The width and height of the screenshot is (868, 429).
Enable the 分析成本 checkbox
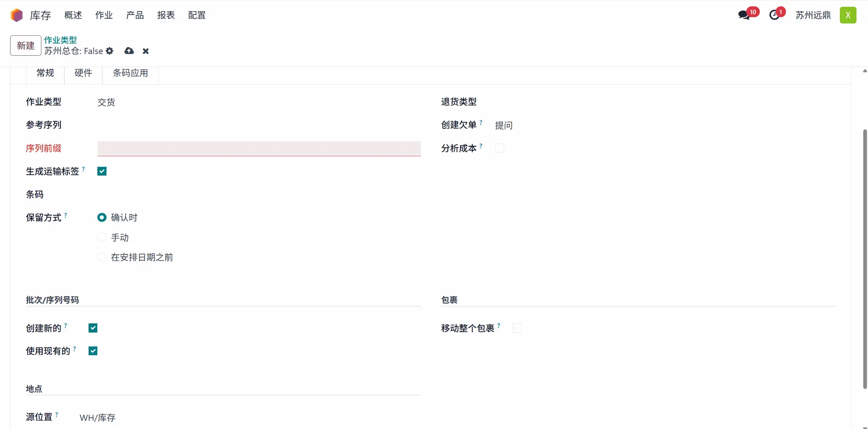pos(500,148)
